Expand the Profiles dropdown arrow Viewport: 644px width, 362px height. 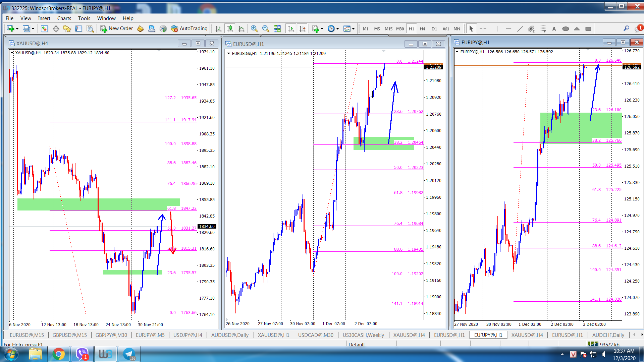(33, 29)
